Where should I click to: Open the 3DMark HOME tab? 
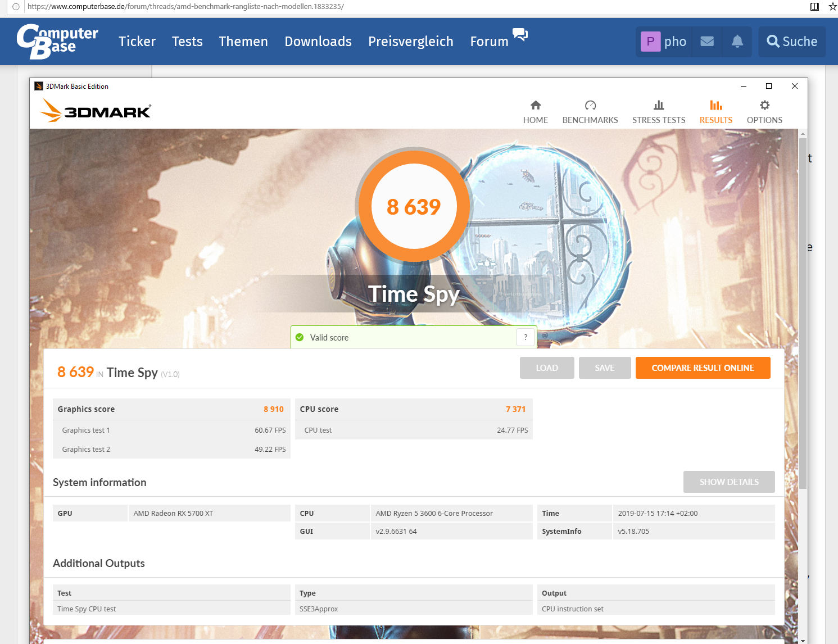coord(535,112)
